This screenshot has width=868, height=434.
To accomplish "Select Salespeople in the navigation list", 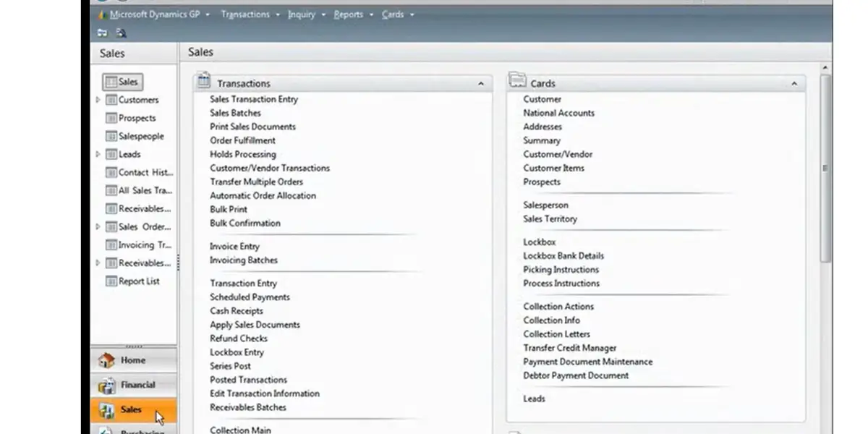I will click(x=141, y=136).
